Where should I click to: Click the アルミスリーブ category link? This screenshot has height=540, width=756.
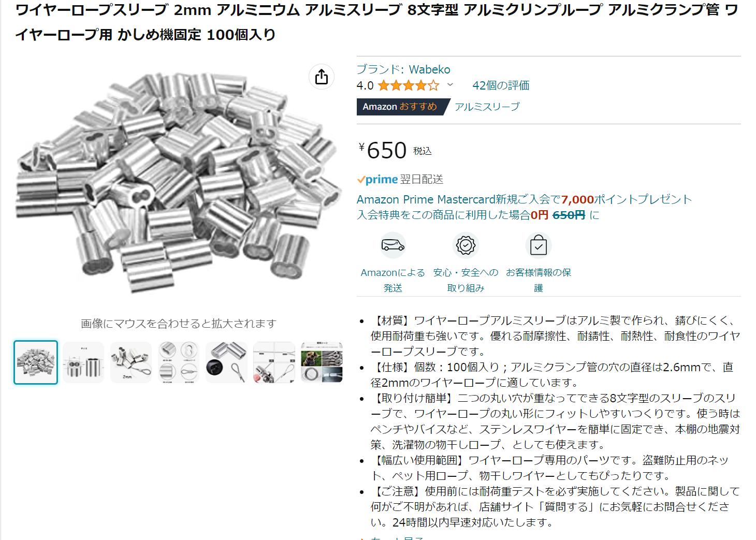click(487, 107)
